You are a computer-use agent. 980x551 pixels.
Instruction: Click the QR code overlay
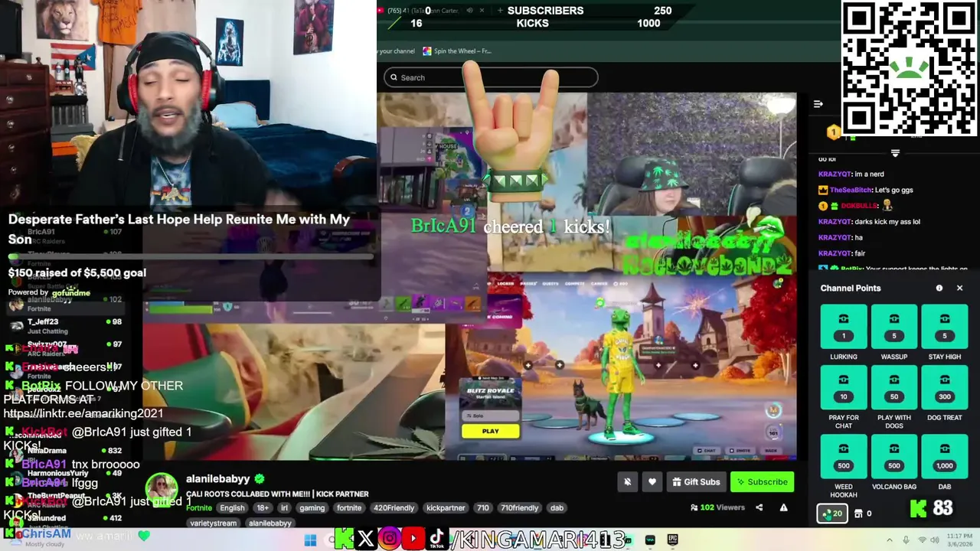[909, 69]
